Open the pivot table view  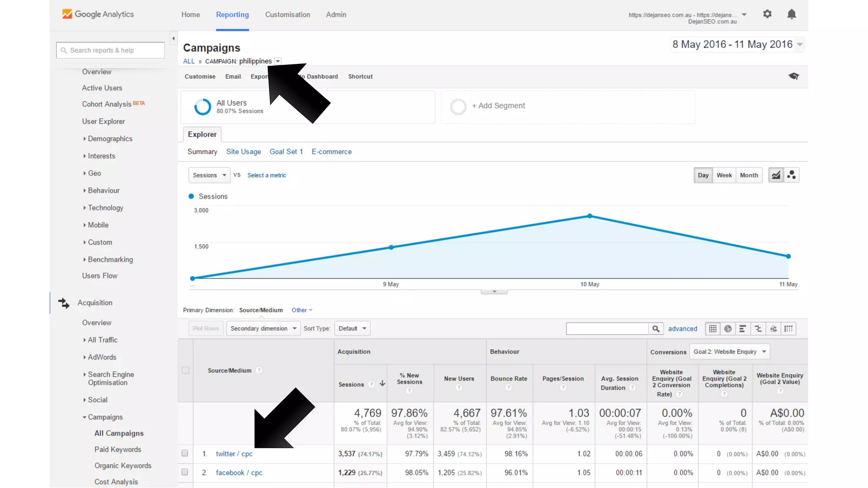788,329
